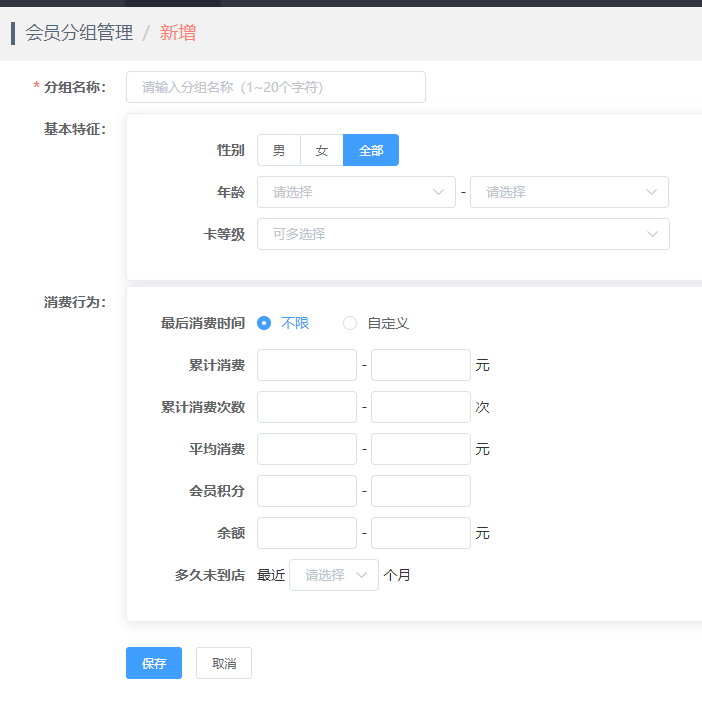Open the 卡等级 multi-select dropdown
This screenshot has height=710, width=702.
point(463,234)
